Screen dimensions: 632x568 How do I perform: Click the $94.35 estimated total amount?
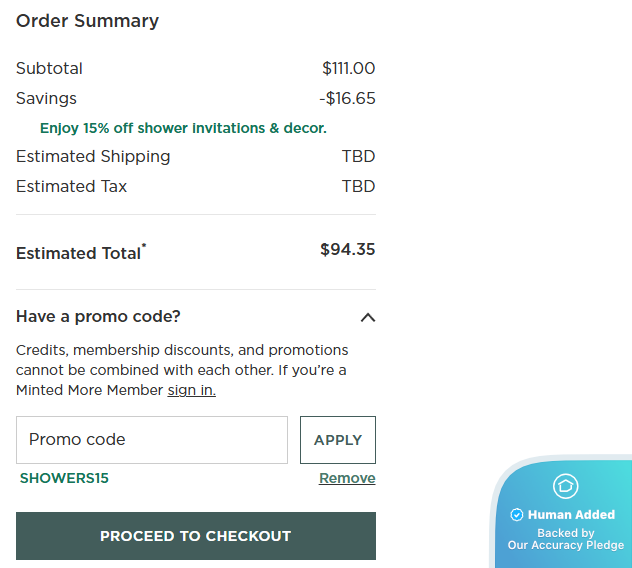347,250
